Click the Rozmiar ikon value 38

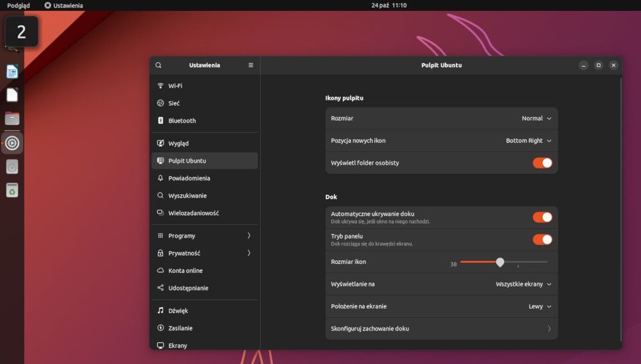point(453,264)
